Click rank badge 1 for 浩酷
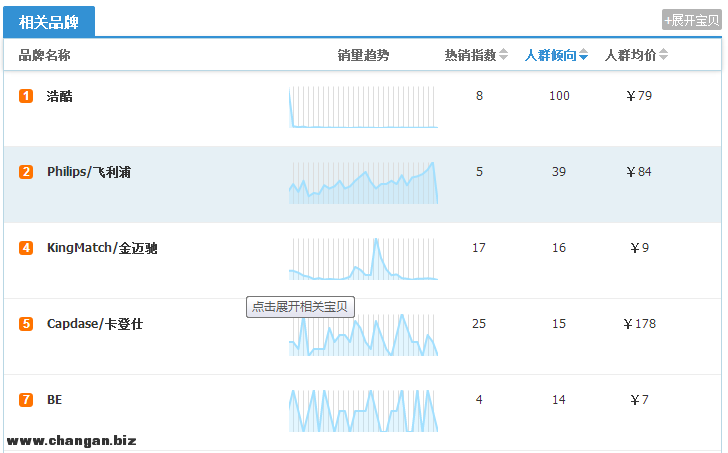Viewport: 728px width, 453px height. (26, 96)
